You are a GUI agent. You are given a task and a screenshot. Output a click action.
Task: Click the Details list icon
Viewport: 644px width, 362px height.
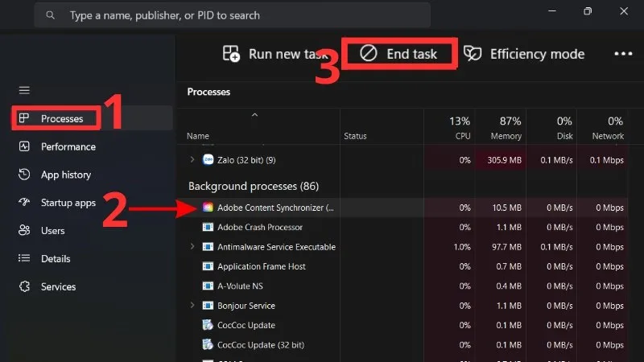tap(24, 258)
